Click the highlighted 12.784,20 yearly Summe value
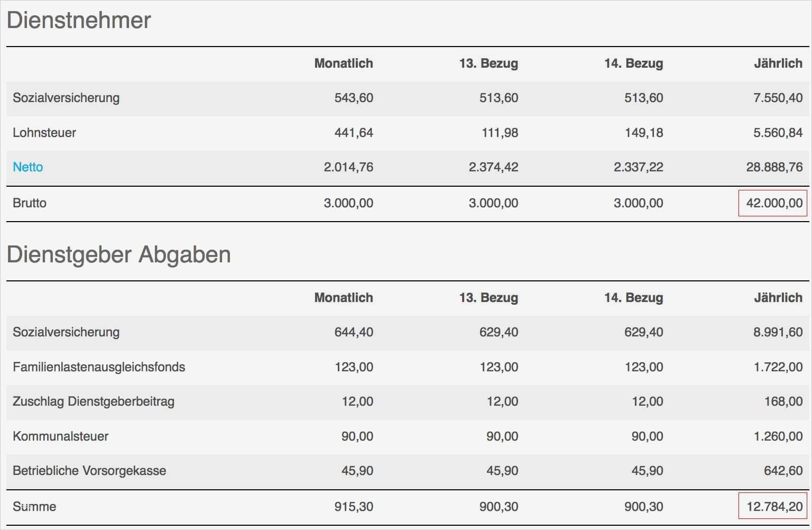This screenshot has height=530, width=812. (774, 507)
